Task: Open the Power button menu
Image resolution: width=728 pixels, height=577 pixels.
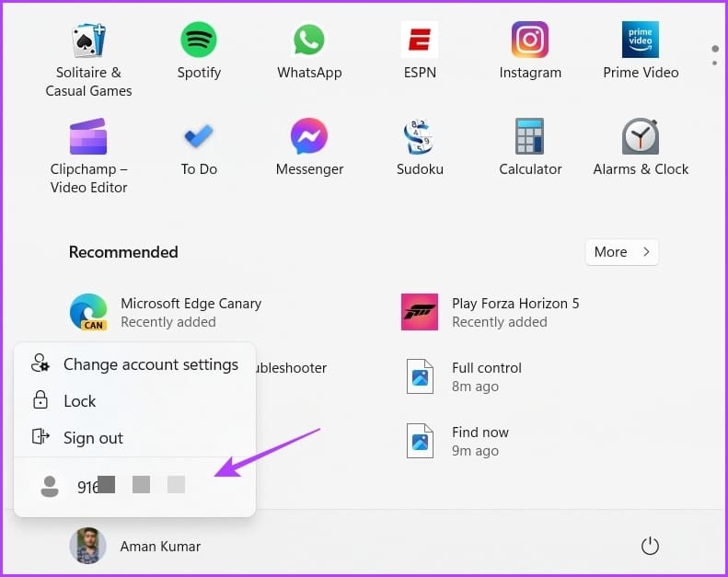Action: coord(650,546)
